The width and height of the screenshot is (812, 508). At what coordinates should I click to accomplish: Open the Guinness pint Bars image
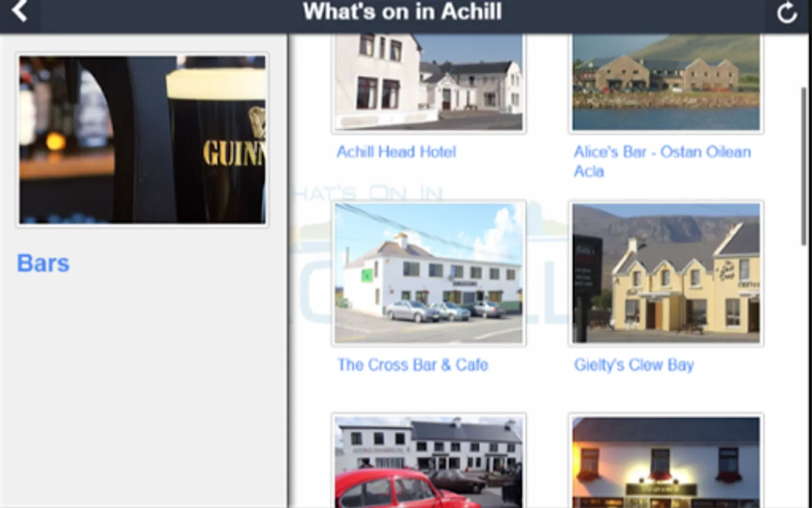(x=143, y=139)
